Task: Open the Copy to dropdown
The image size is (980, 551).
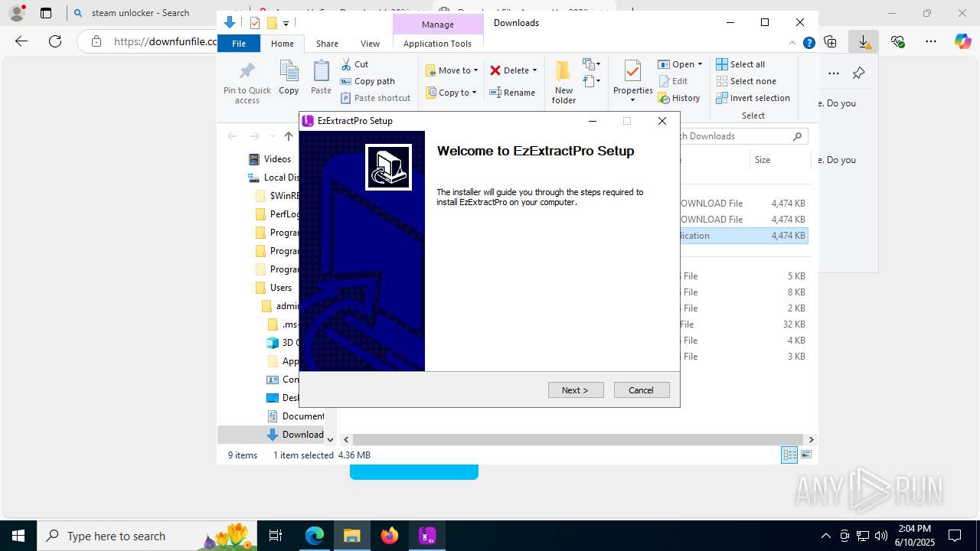Action: tap(451, 93)
